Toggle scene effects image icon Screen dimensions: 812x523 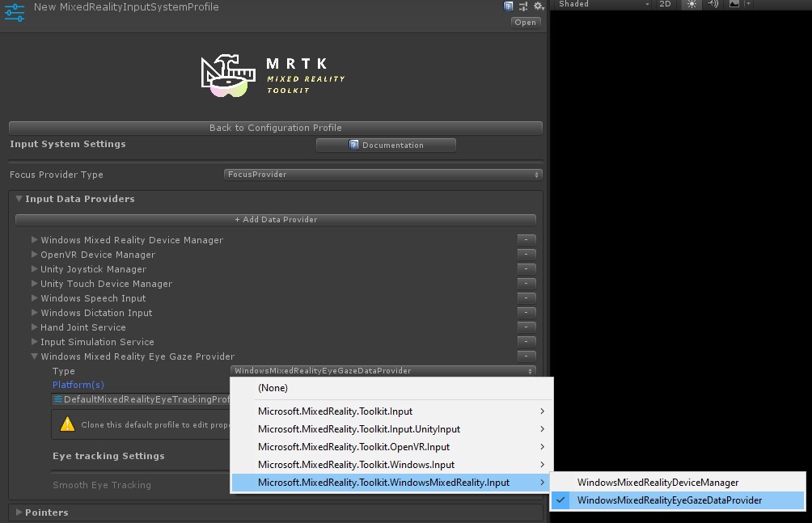[734, 4]
